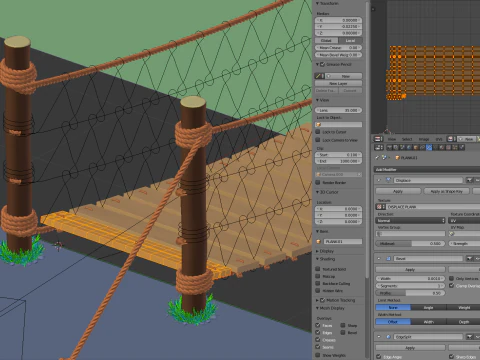Open UVs menu in UV editor header
Viewport: 480px width, 360px height.
pyautogui.click(x=439, y=139)
